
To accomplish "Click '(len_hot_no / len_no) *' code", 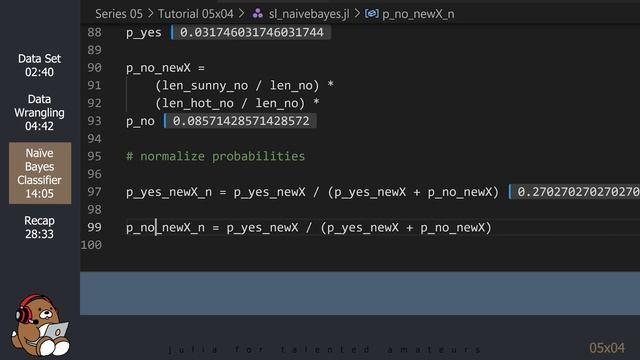I will pos(237,103).
